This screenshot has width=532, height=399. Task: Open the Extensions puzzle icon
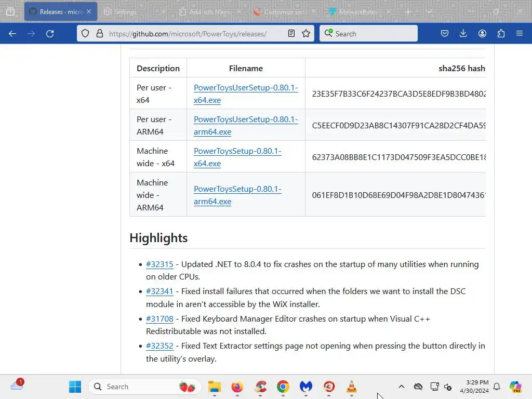pyautogui.click(x=501, y=33)
